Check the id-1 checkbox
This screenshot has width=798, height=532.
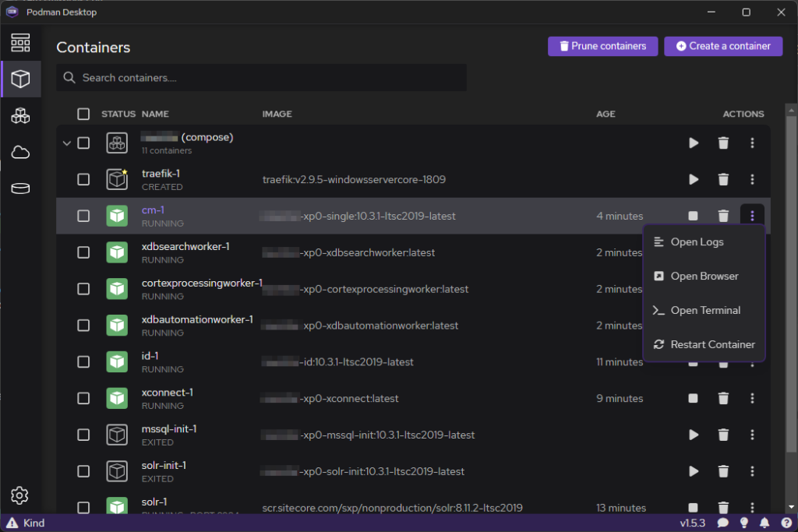(x=83, y=361)
